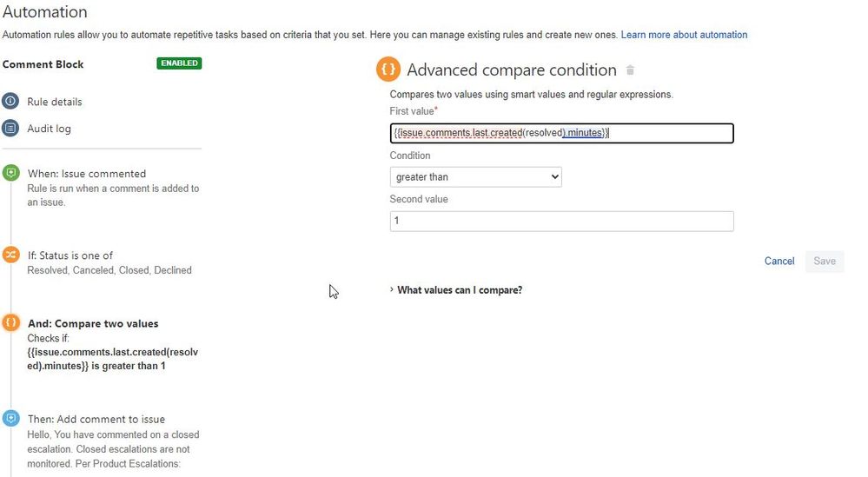868x477 pixels.
Task: Select the orange Status condition shuffle icon
Action: (x=10, y=255)
